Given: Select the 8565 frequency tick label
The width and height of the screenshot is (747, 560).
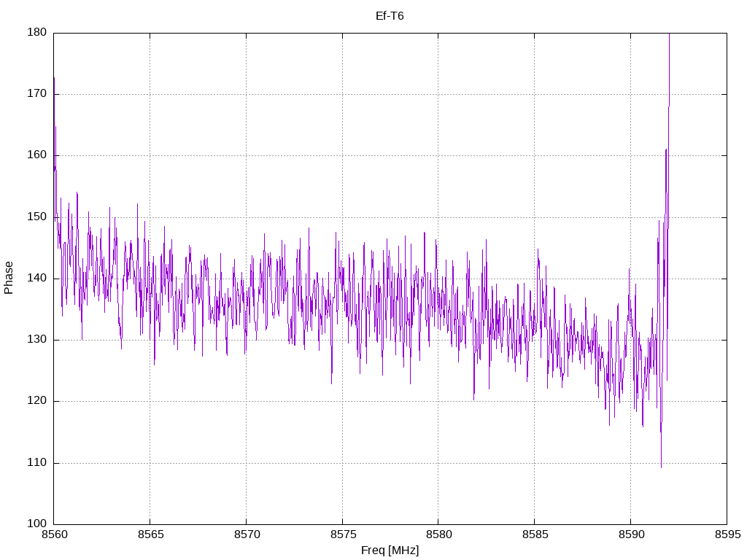Looking at the screenshot, I should click(x=150, y=535).
